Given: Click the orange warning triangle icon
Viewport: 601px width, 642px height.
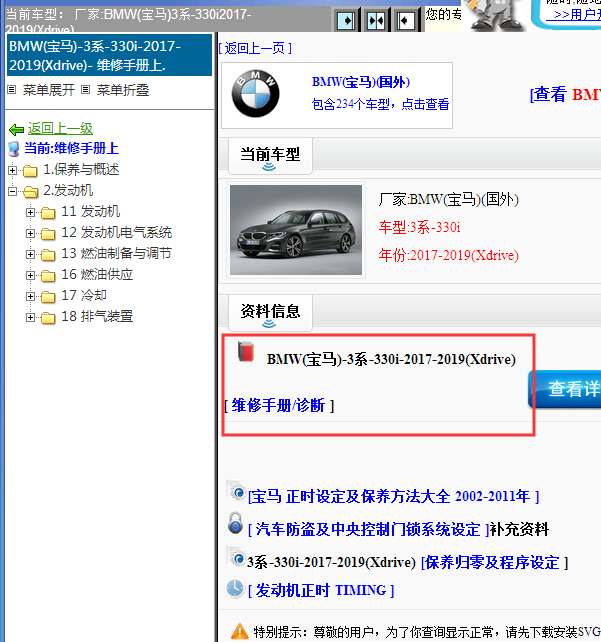Looking at the screenshot, I should coord(240,631).
